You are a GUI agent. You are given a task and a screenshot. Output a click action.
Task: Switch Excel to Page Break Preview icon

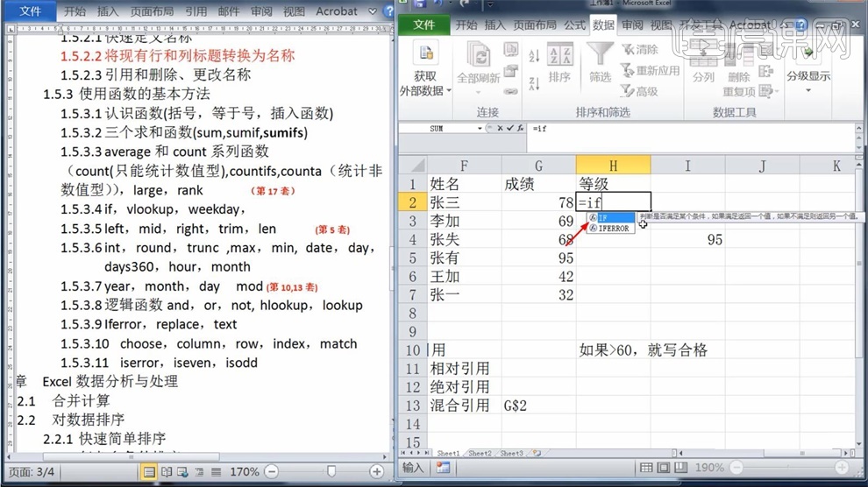click(x=680, y=468)
